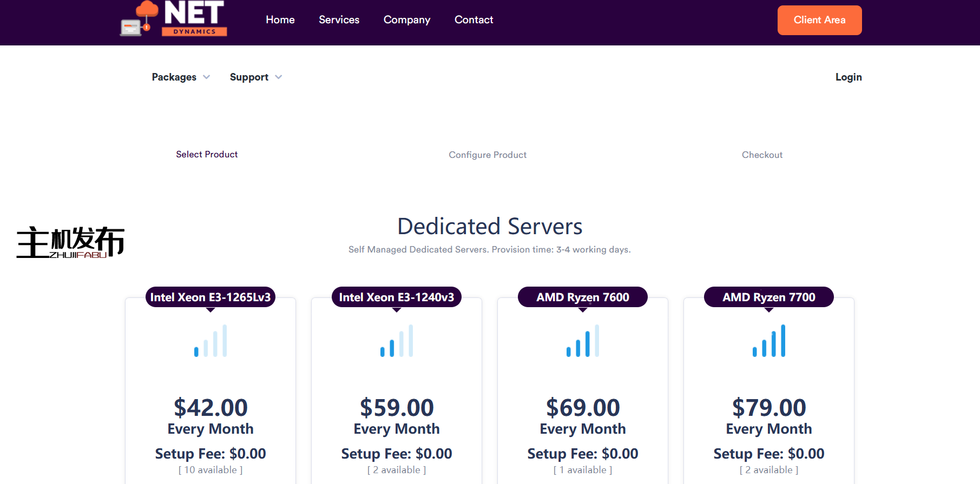Select the Configure Product step
The width and height of the screenshot is (980, 484).
pyautogui.click(x=488, y=155)
